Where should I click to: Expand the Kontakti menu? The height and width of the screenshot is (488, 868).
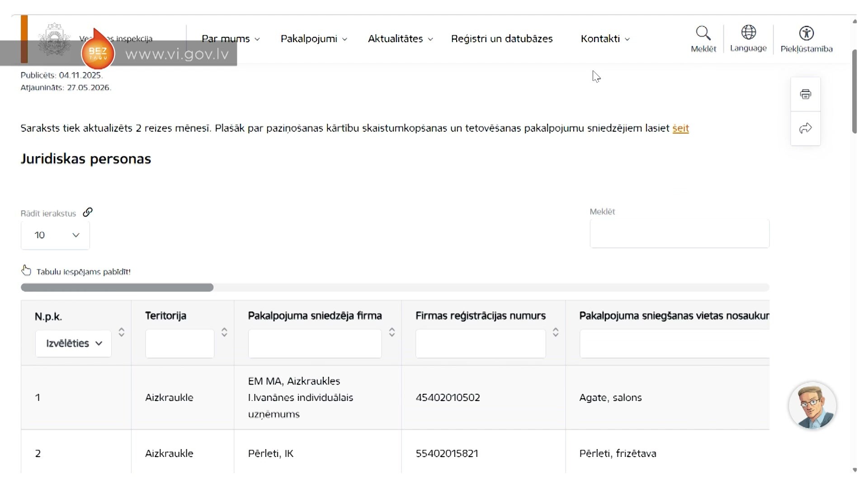coord(605,39)
